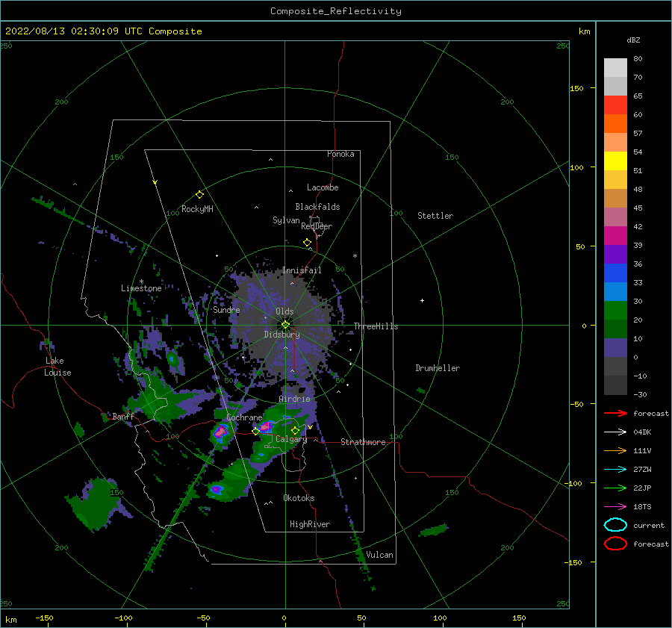Click the -30 value on dBZ scale
This screenshot has width=672, height=628.
pyautogui.click(x=640, y=394)
